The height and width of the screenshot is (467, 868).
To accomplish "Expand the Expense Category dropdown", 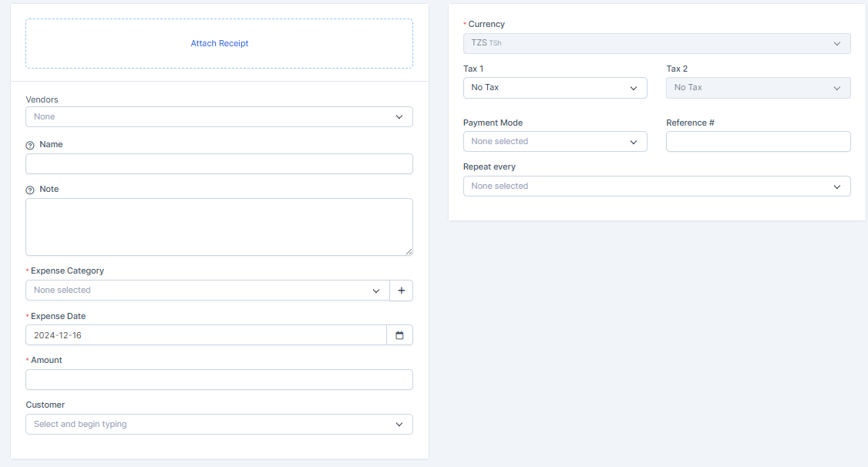I will tap(207, 291).
